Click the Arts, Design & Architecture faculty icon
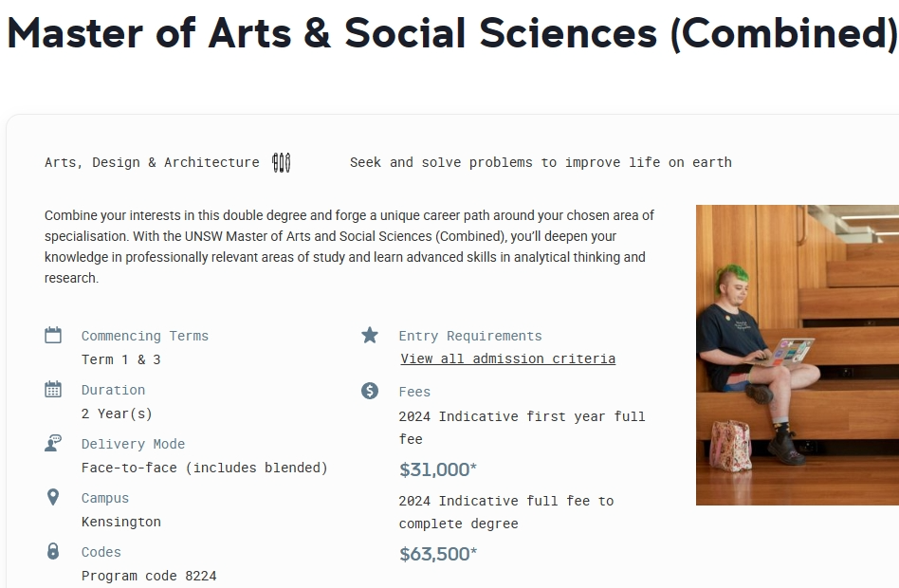This screenshot has height=588, width=899. [281, 162]
